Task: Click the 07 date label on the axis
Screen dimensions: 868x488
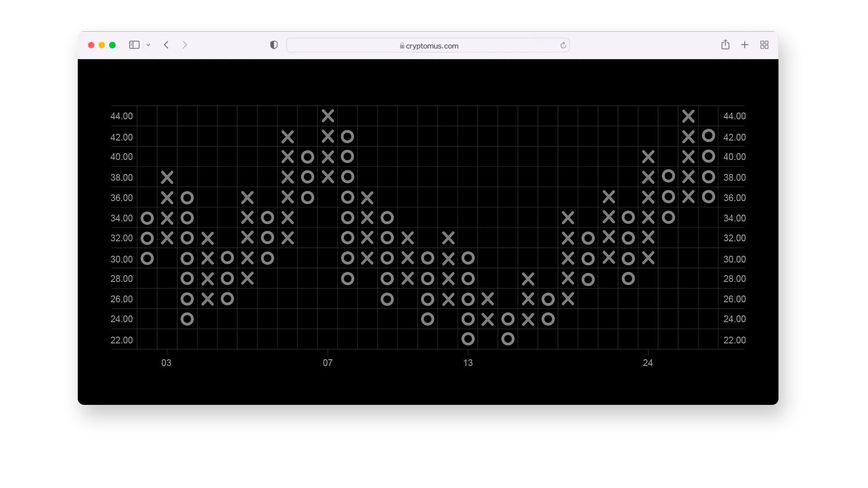Action: coord(328,363)
